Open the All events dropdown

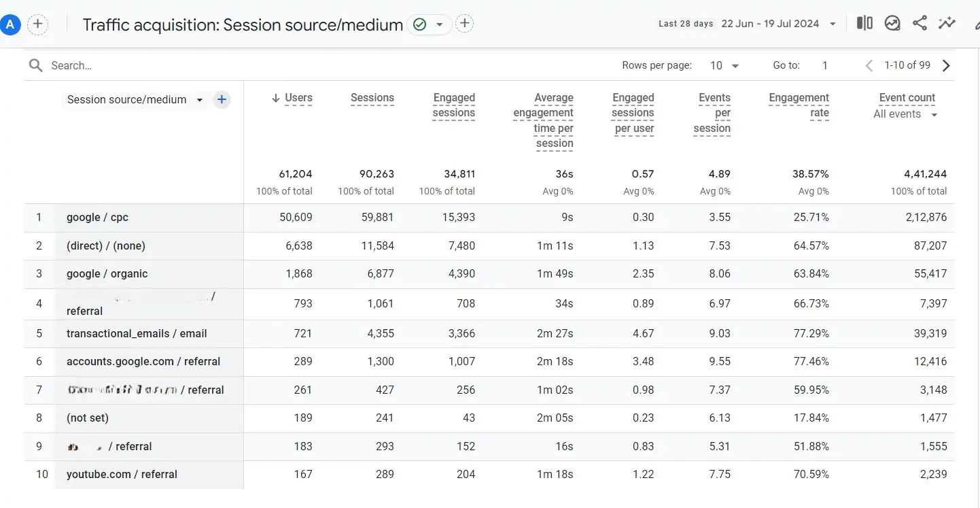904,114
